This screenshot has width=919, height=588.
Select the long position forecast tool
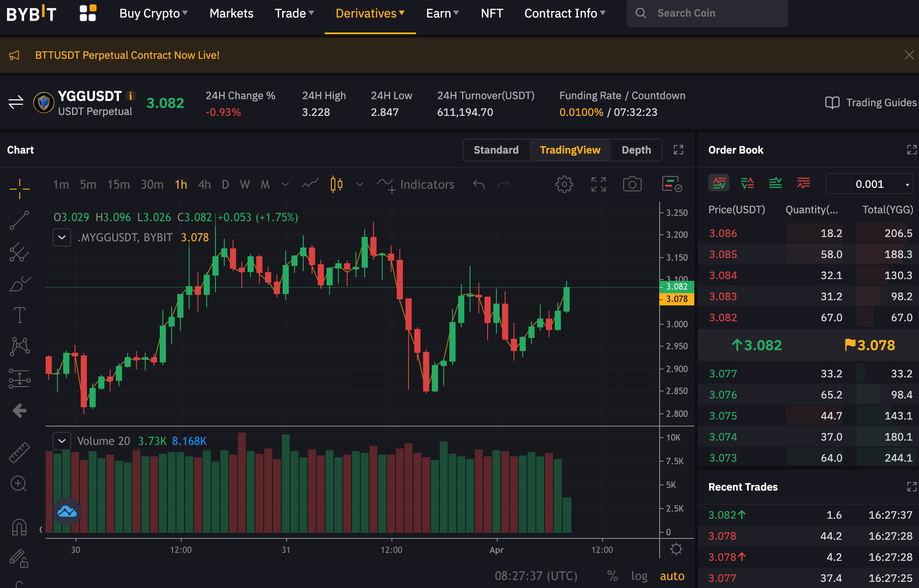pyautogui.click(x=19, y=378)
